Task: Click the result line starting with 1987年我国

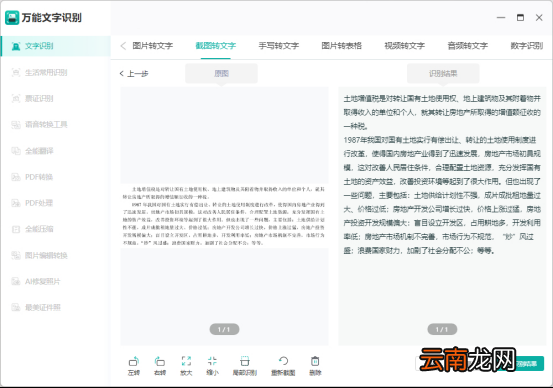Action: [x=440, y=140]
